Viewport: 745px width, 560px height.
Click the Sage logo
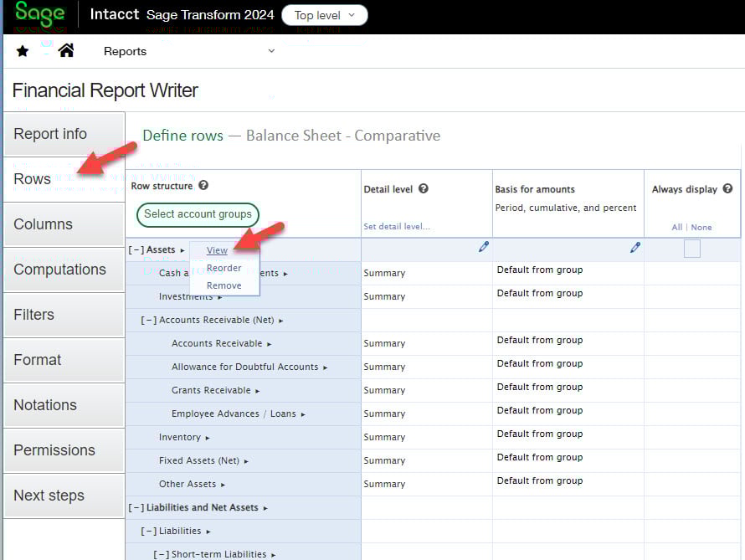click(40, 16)
